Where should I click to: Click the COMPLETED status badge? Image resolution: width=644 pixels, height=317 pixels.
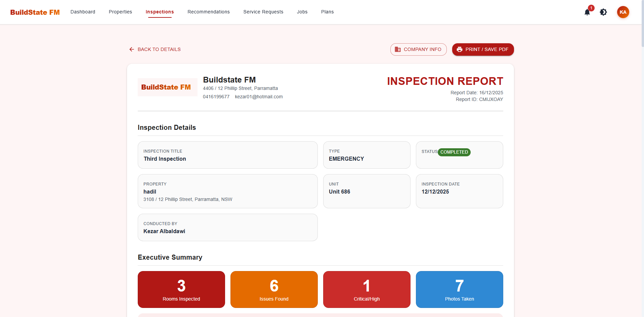(x=454, y=152)
